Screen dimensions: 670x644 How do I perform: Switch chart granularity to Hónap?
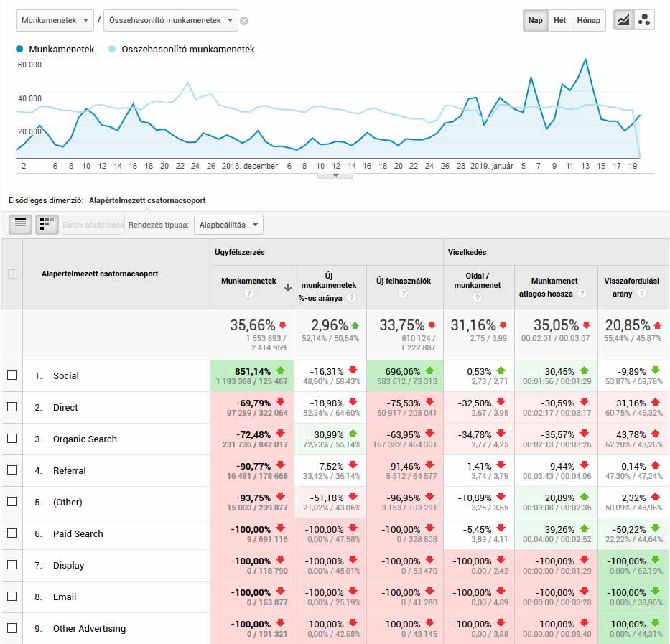589,20
